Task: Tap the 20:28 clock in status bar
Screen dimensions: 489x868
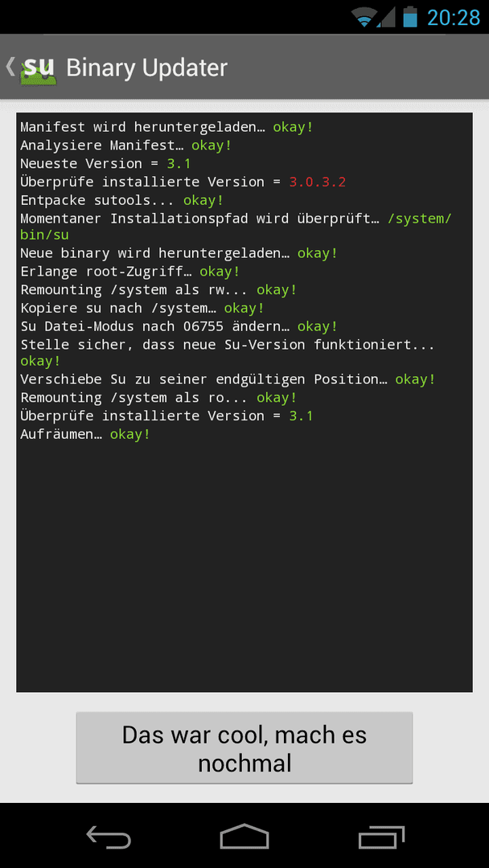Action: click(454, 18)
